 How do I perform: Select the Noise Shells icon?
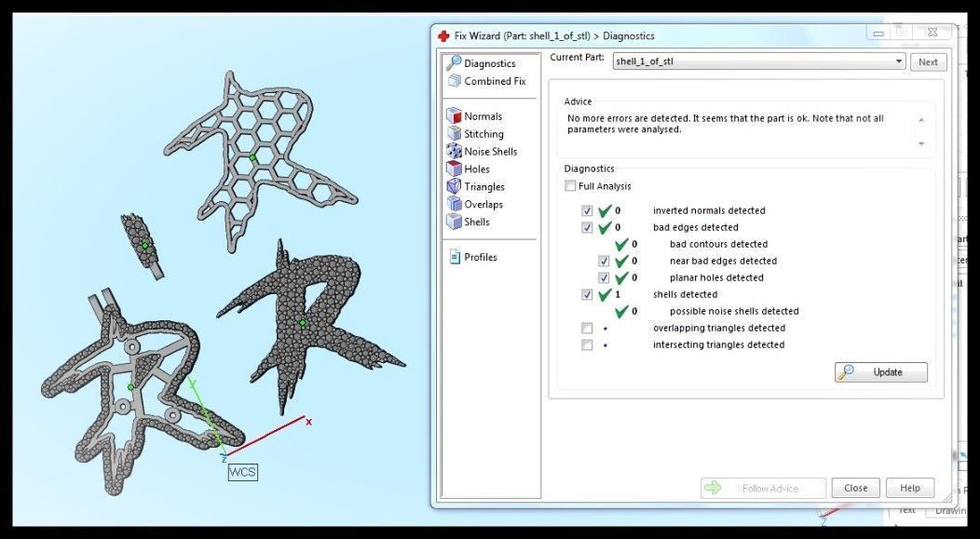coord(454,151)
